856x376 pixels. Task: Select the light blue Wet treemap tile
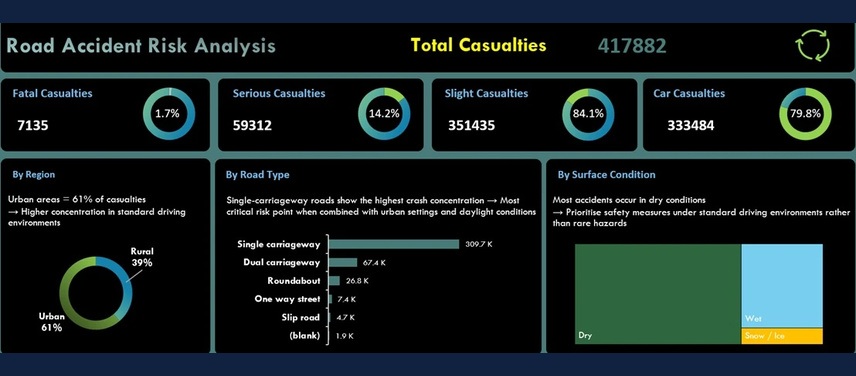(782, 285)
